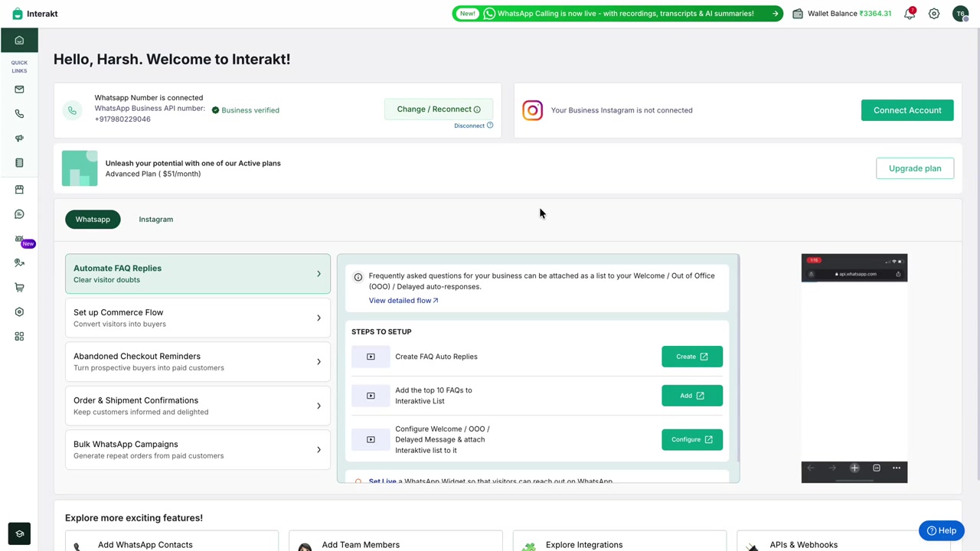Viewport: 980px width, 551px height.
Task: Click the help icon next to Disconnect
Action: [490, 126]
